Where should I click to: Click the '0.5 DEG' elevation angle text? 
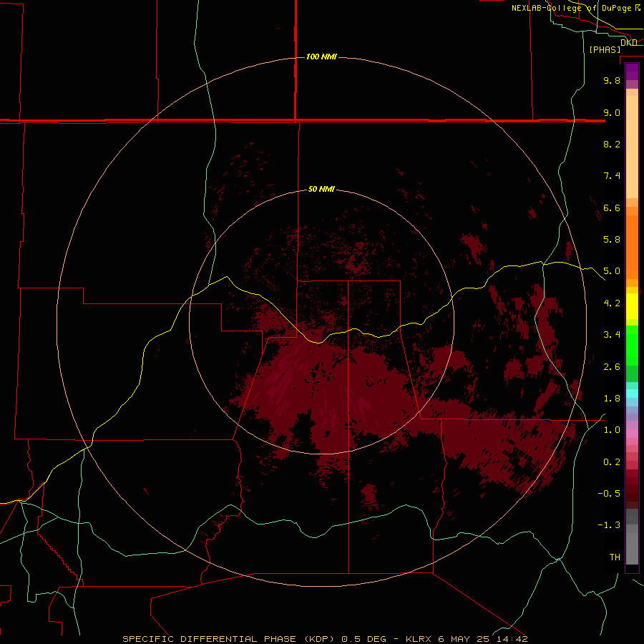pyautogui.click(x=364, y=639)
